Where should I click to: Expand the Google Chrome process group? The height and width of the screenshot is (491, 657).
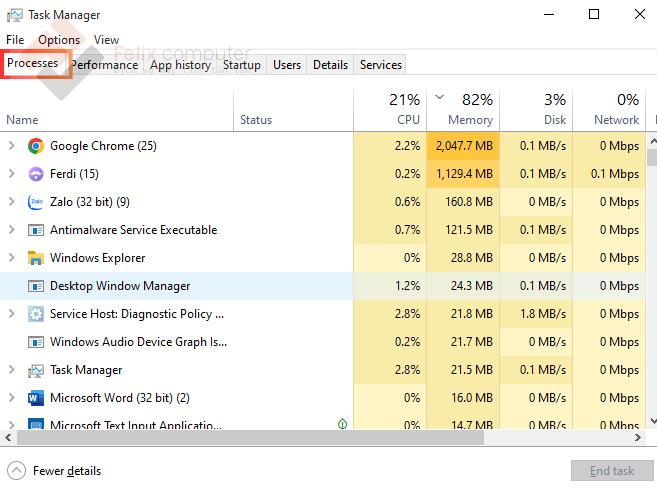(11, 146)
